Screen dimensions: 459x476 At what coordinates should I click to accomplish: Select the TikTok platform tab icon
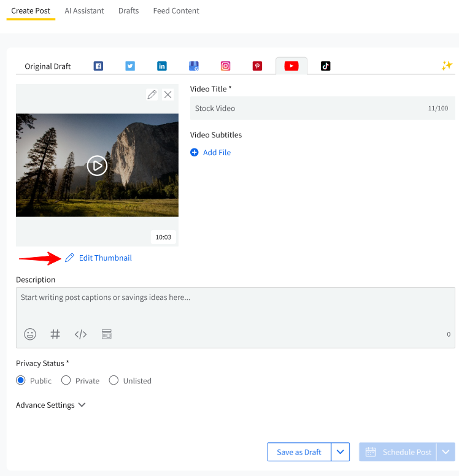(x=325, y=66)
